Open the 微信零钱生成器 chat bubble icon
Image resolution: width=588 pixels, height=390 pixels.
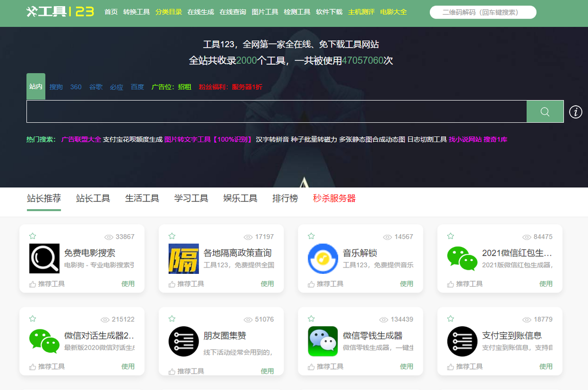click(323, 341)
